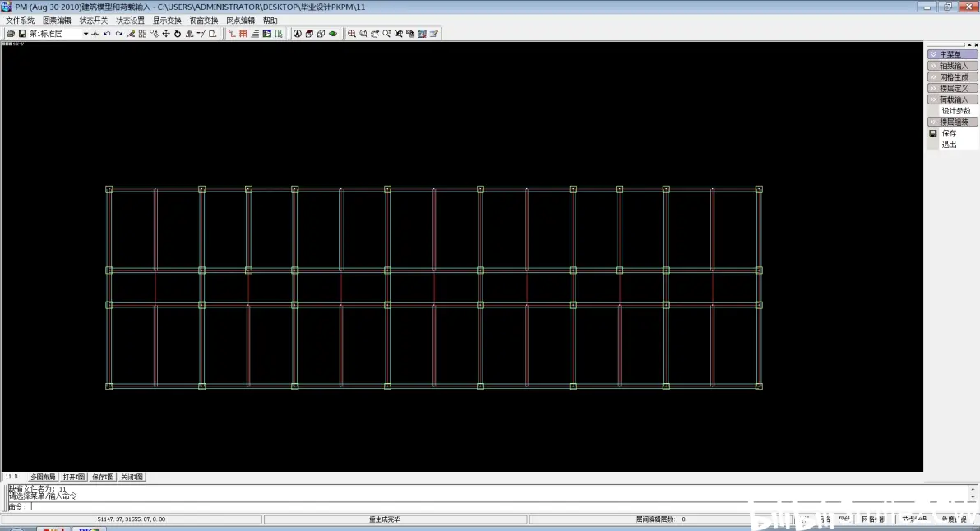Switch to the 多图布局 tab
Viewport: 980px width, 531px height.
click(43, 477)
